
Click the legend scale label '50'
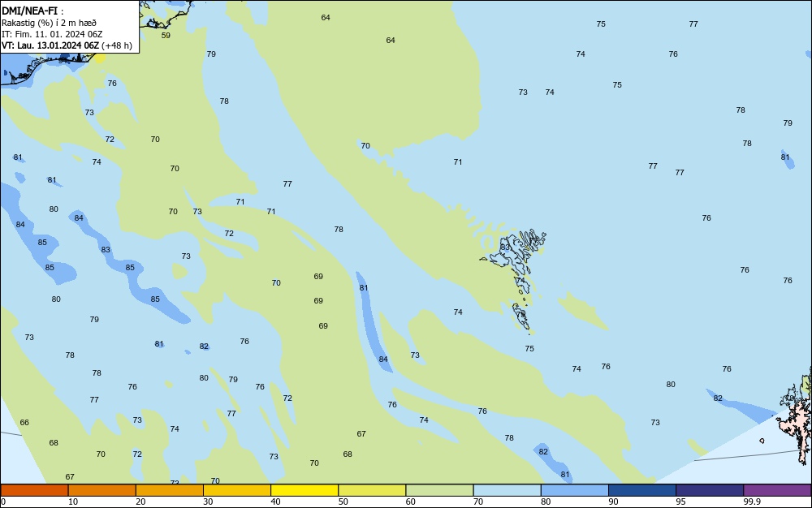coord(343,502)
